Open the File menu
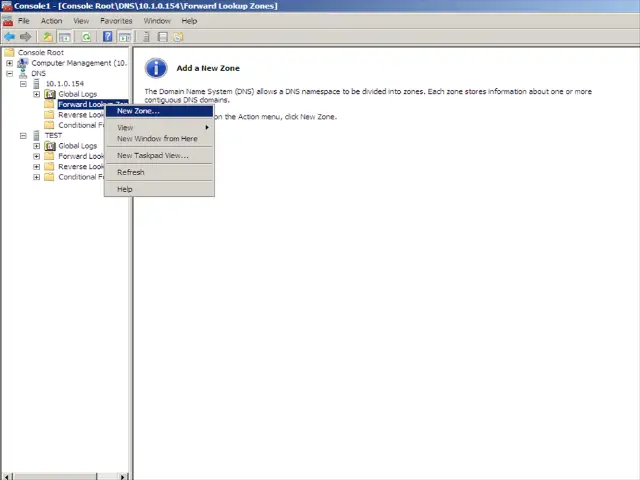This screenshot has height=480, width=640. pyautogui.click(x=24, y=21)
